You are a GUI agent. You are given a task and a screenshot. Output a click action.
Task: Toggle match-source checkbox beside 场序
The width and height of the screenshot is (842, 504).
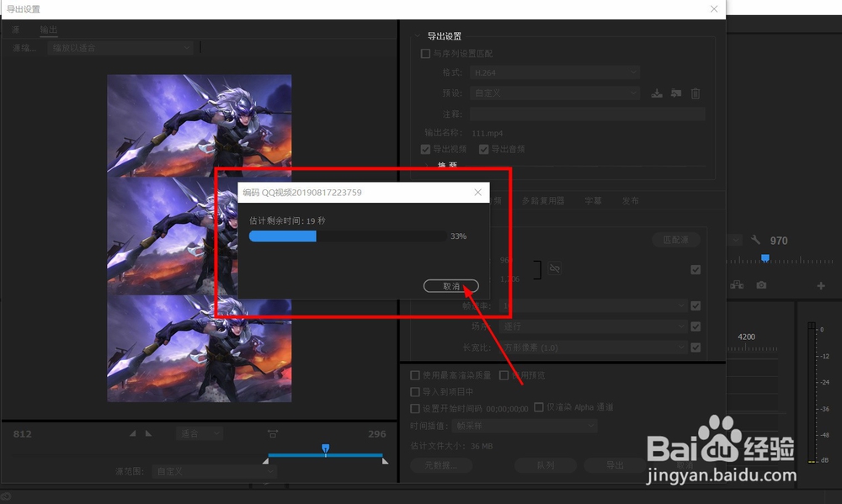tap(695, 326)
